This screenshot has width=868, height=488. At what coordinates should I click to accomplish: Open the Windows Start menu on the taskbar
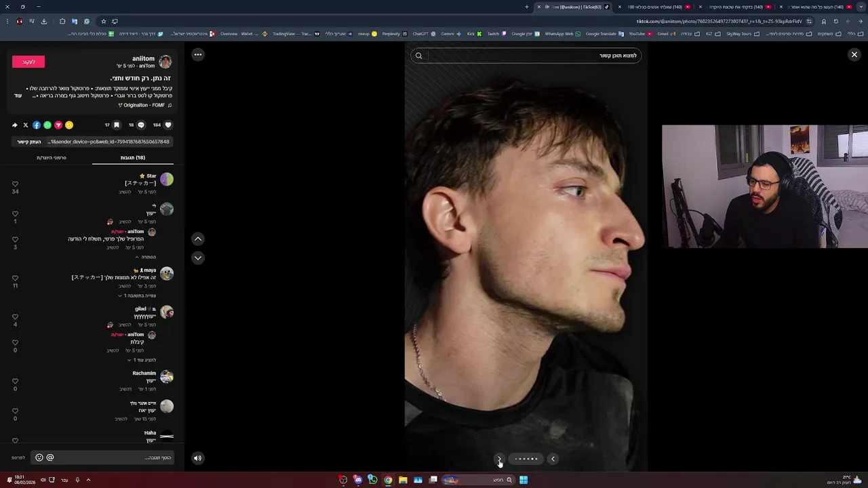(524, 480)
